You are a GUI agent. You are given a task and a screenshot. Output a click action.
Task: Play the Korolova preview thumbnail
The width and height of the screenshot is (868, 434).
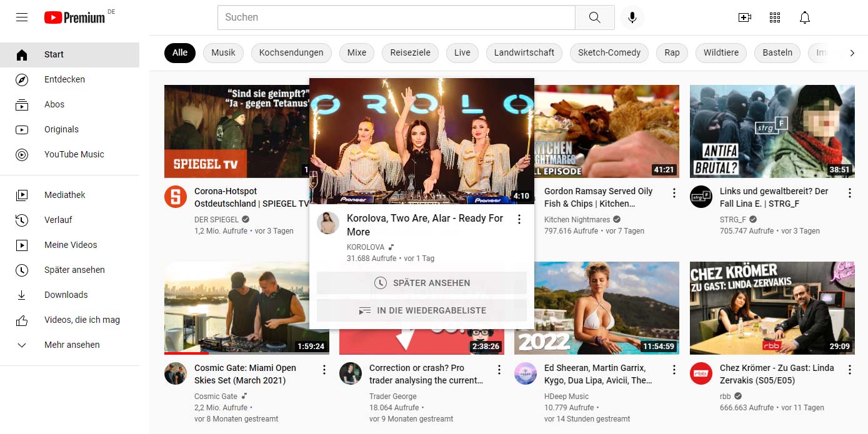click(422, 141)
